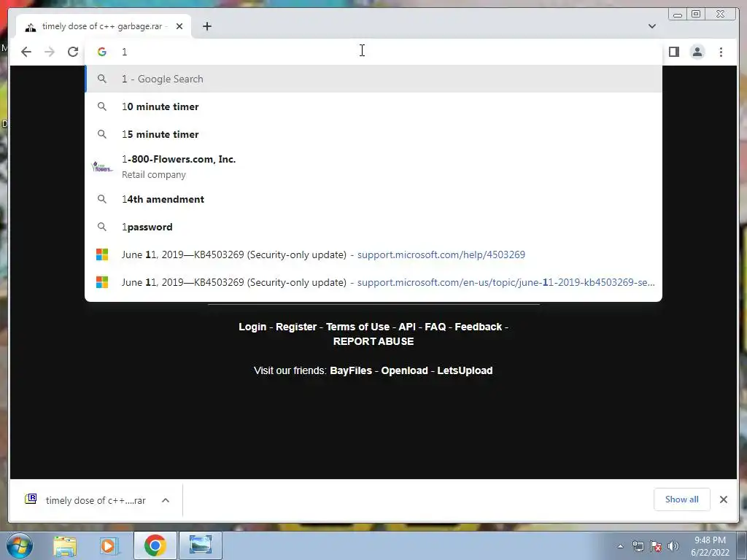Open the Action Center flag icon

click(656, 546)
